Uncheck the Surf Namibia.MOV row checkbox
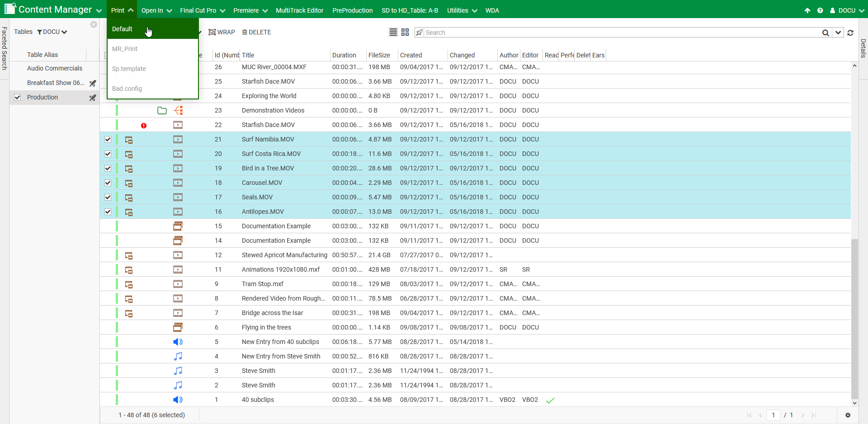 [x=108, y=139]
